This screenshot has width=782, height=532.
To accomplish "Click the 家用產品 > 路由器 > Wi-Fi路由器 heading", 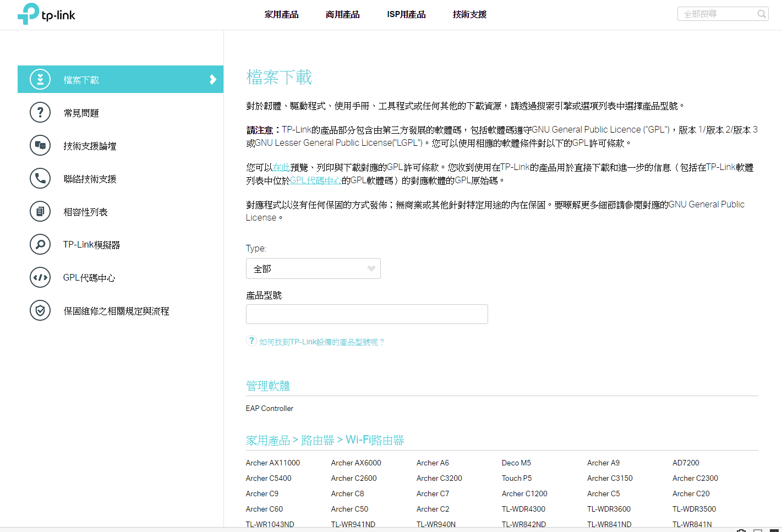I will coord(325,440).
